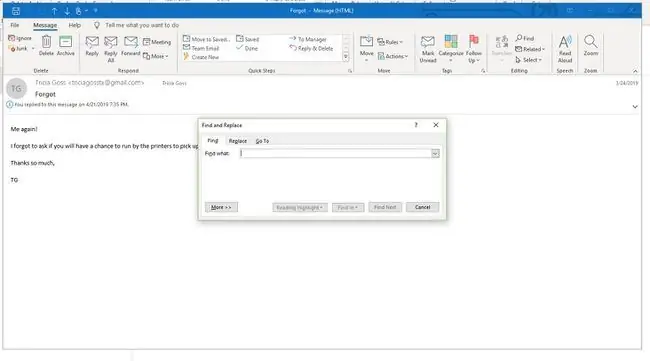650x361 pixels.
Task: Open the Select dropdown
Action: click(529, 60)
